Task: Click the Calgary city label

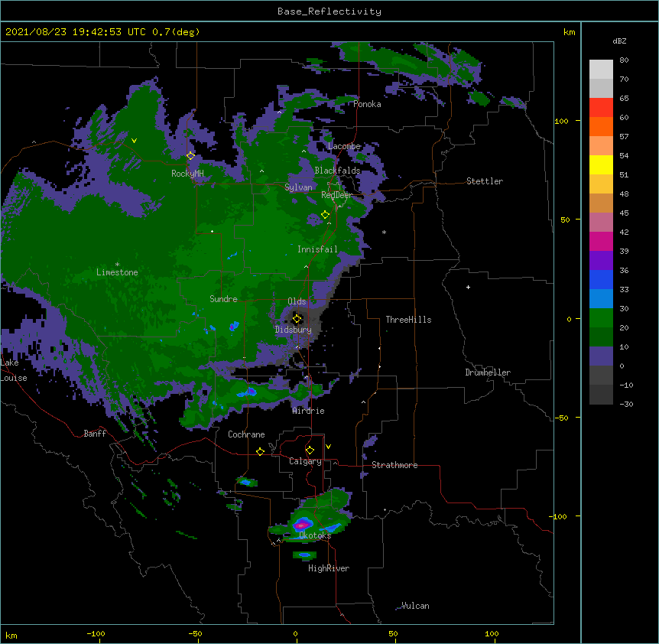Action: coord(305,461)
